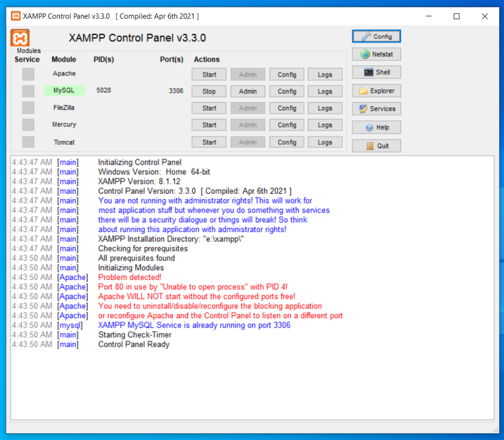Click 'Initializing Modules' log line

pyautogui.click(x=131, y=268)
